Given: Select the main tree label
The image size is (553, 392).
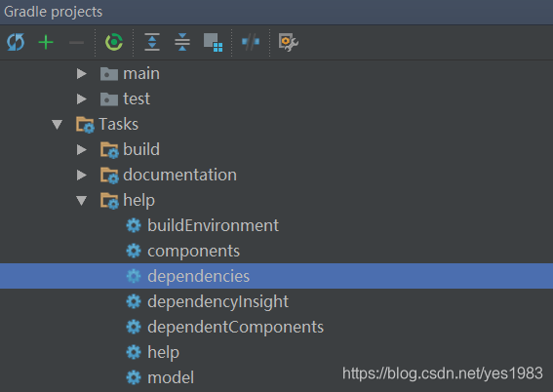Looking at the screenshot, I should click(141, 74).
